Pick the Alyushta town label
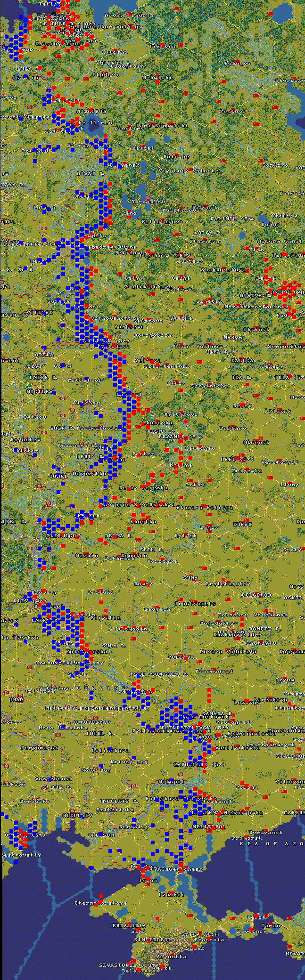305x980 pixels. click(172, 956)
